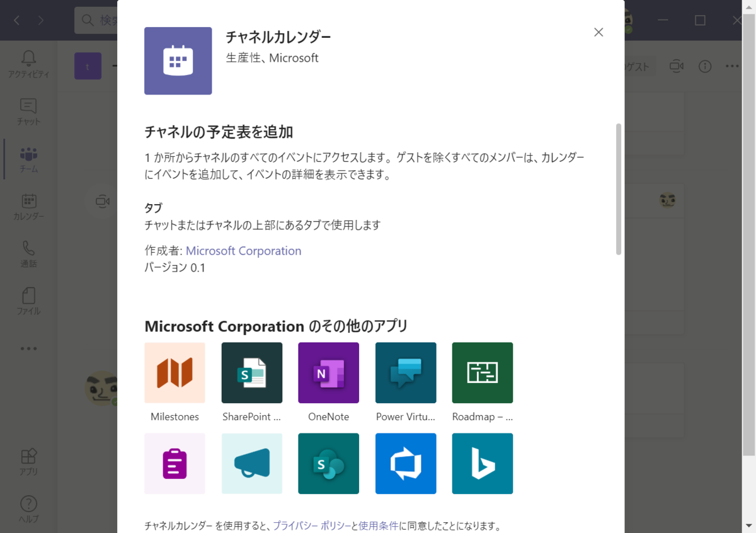This screenshot has height=533, width=756.
Task: Close the チャネルカレンダー dialog
Action: click(x=598, y=32)
